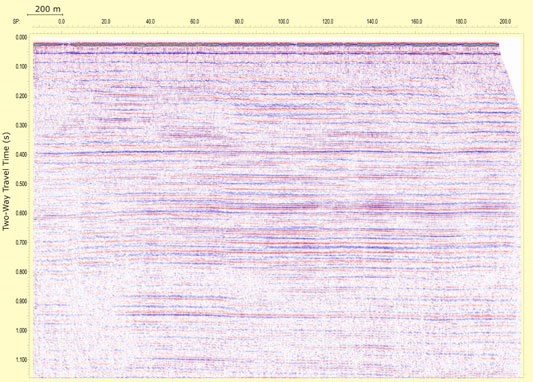Select the 0.900 time axis label

(21, 301)
